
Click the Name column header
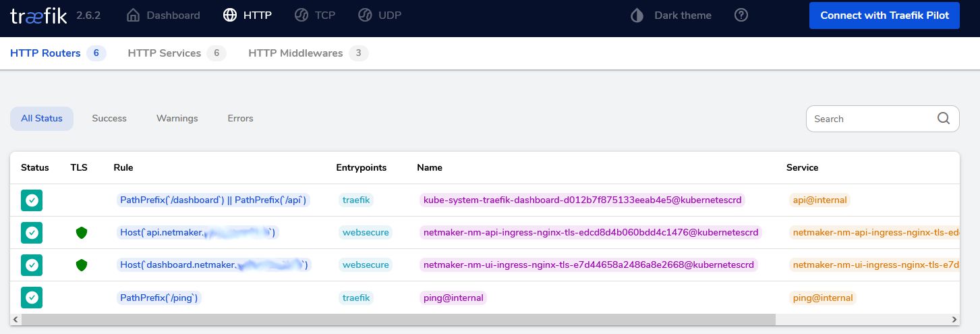[430, 167]
